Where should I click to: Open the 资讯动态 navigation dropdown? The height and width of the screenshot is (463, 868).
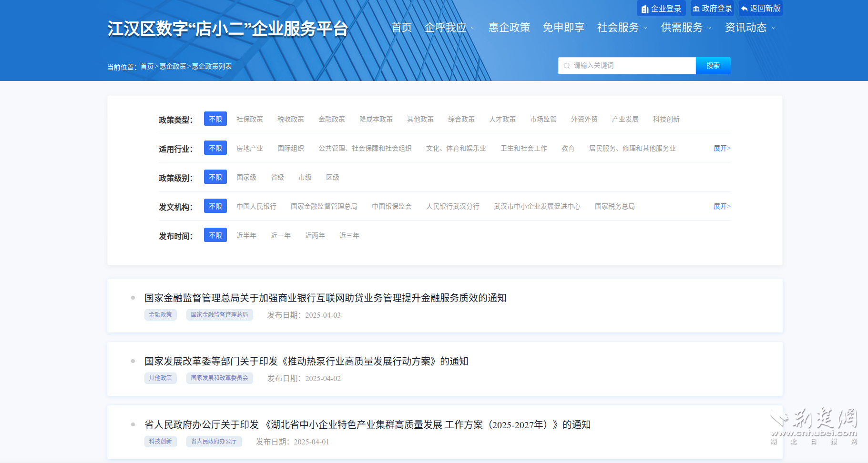point(750,28)
